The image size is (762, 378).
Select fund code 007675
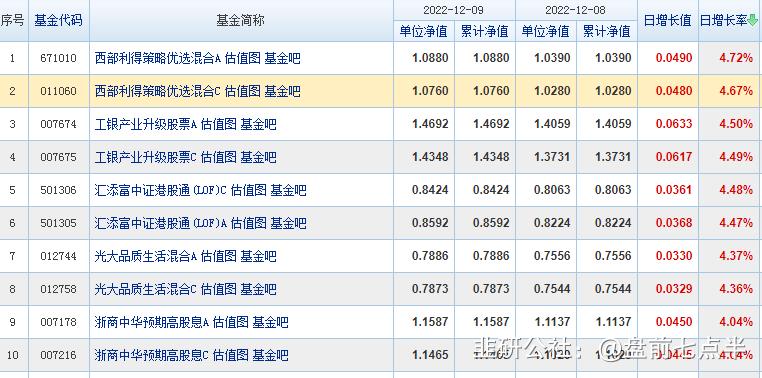tap(58, 157)
